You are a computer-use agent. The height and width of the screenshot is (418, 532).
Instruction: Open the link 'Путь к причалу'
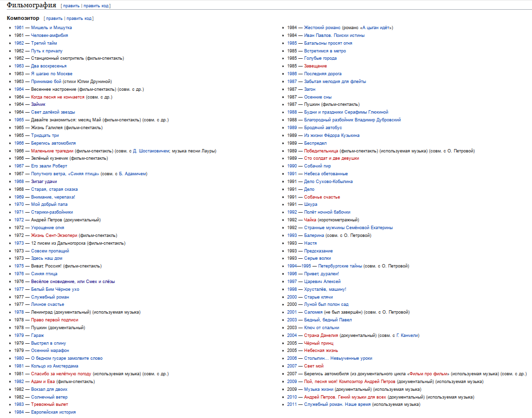47,51
